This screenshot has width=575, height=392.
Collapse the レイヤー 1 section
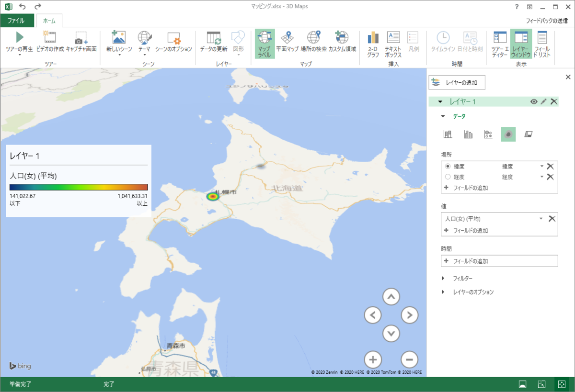click(x=440, y=101)
